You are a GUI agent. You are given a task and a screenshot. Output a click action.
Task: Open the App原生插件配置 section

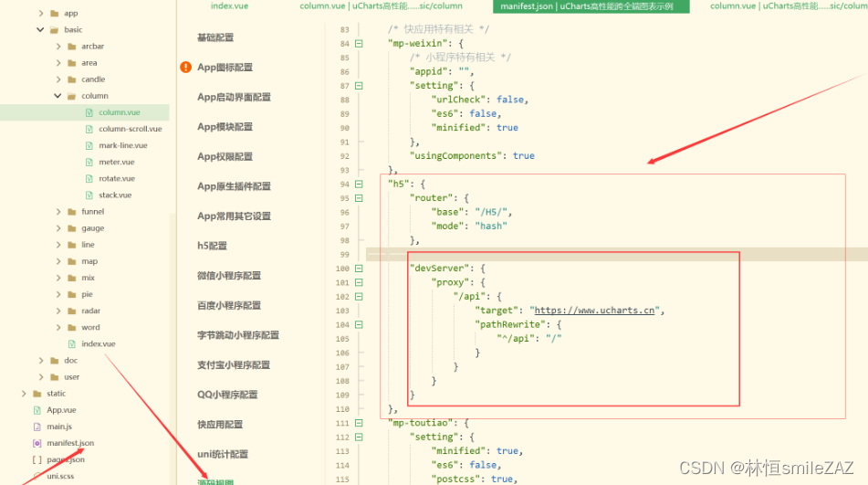point(235,186)
